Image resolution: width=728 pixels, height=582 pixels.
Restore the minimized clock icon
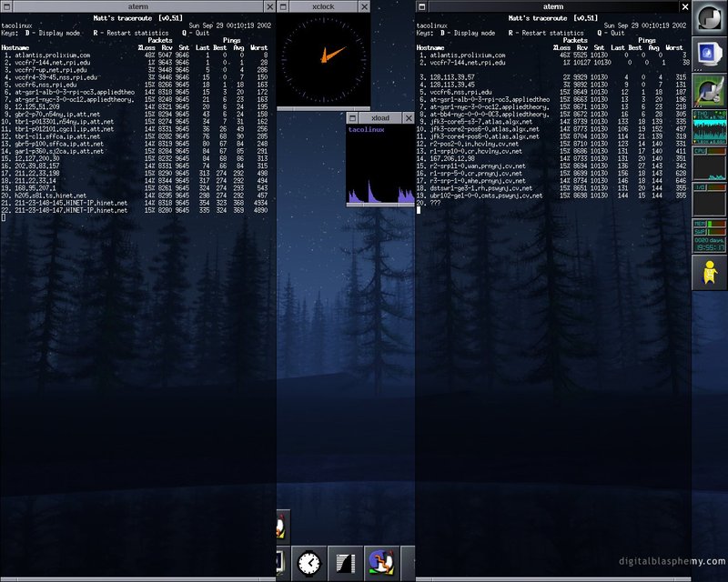308,564
